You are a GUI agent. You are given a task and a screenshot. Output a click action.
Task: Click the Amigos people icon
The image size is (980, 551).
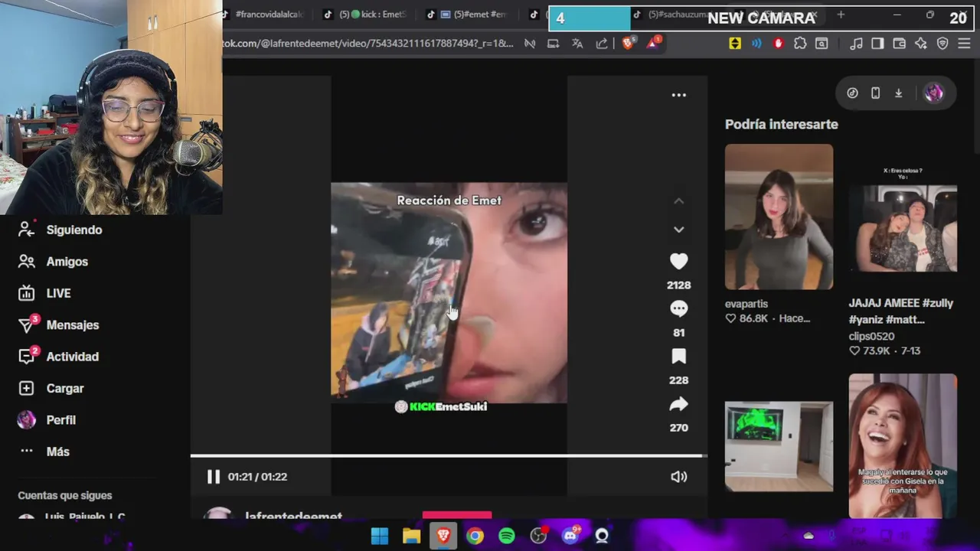(x=27, y=262)
